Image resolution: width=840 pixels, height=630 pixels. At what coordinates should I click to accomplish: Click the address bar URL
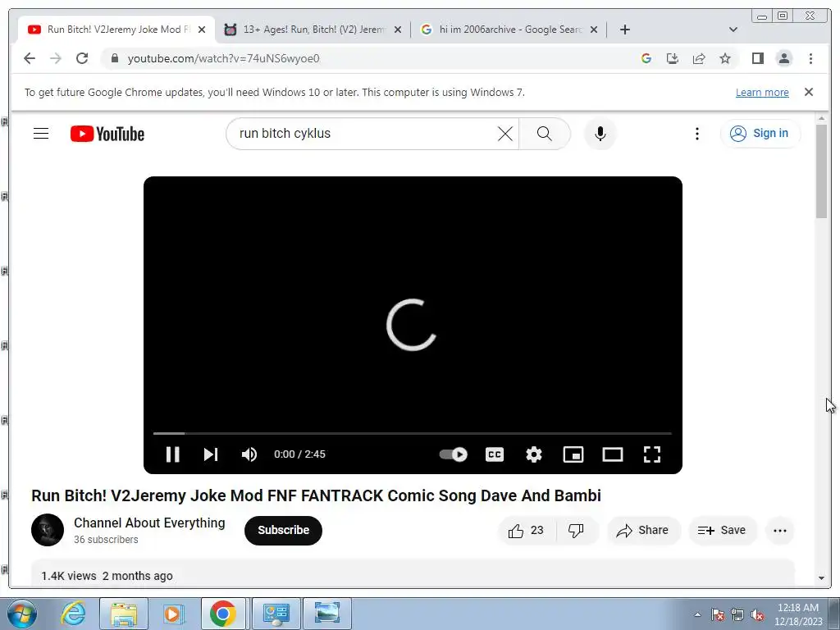pos(223,58)
